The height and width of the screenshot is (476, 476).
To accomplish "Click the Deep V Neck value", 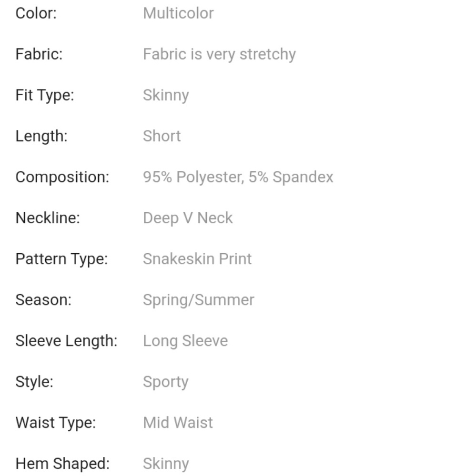I will 188,218.
